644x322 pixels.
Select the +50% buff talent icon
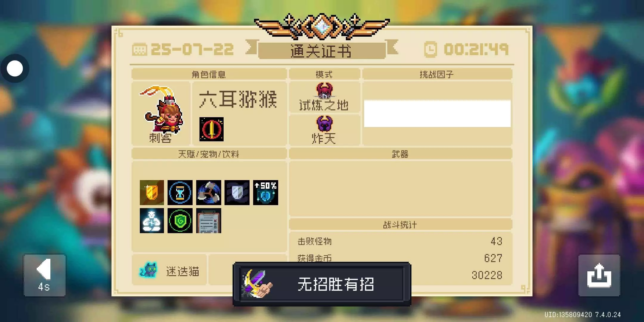pos(266,193)
